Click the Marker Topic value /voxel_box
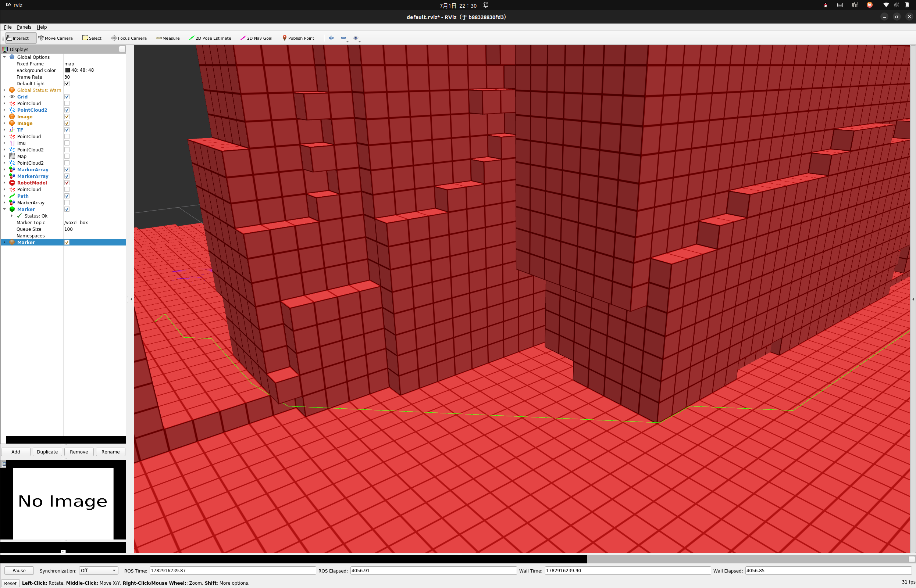Image resolution: width=916 pixels, height=588 pixels. click(x=76, y=223)
